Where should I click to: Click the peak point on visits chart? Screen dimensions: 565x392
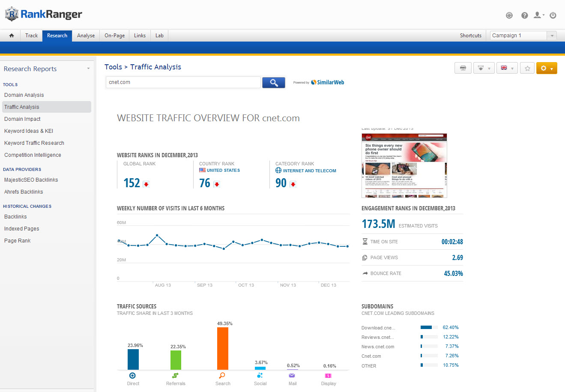(x=157, y=235)
